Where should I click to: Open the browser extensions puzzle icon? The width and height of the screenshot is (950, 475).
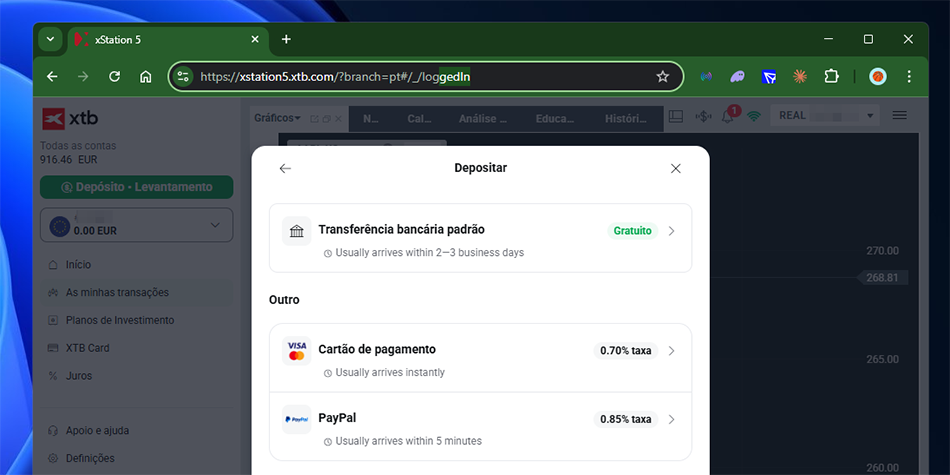point(831,76)
